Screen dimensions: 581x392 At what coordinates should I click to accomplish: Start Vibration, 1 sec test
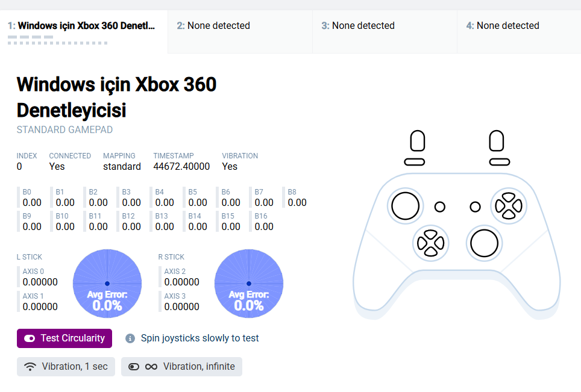66,367
